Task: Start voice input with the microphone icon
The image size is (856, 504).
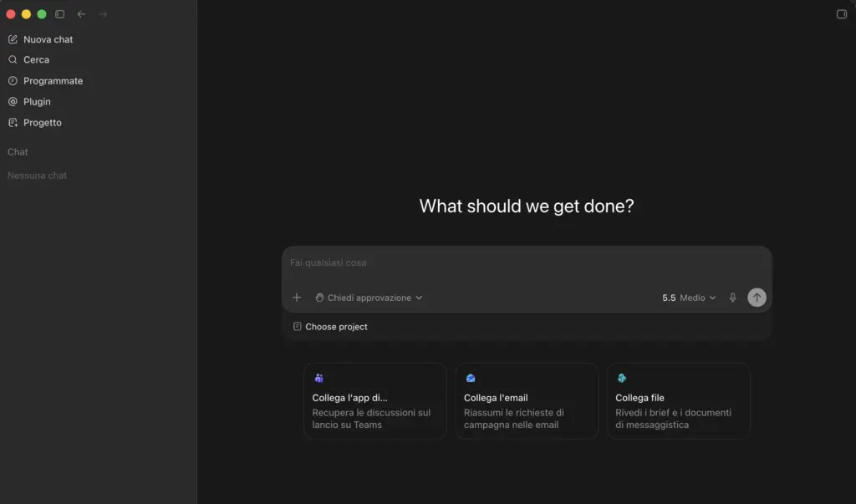Action: (x=732, y=298)
